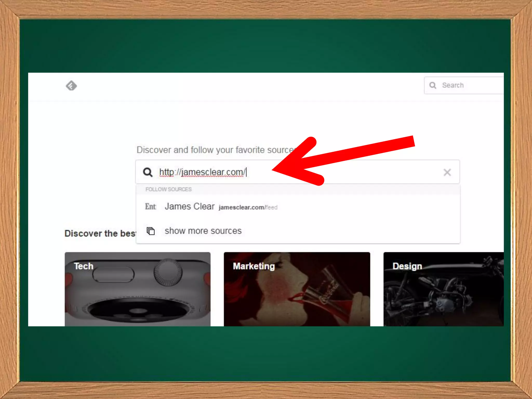
Task: Click the jamesclear.com/feed address text
Action: coord(248,207)
